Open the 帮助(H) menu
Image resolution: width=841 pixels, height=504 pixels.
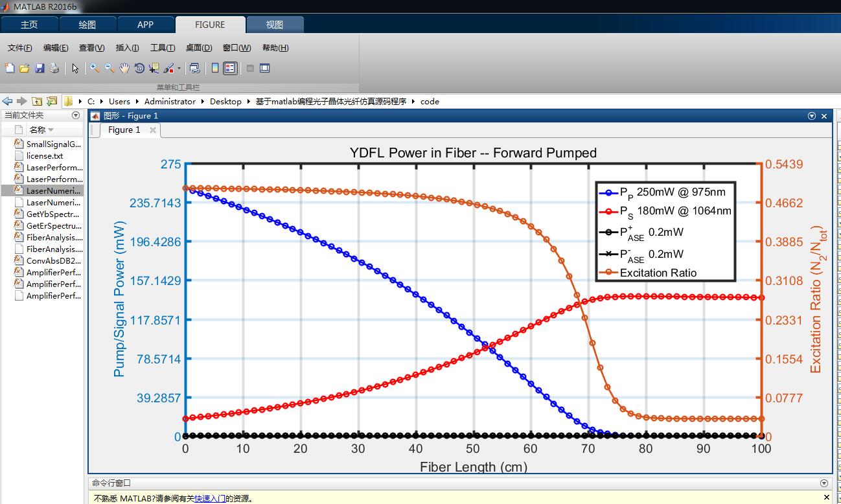[x=275, y=48]
